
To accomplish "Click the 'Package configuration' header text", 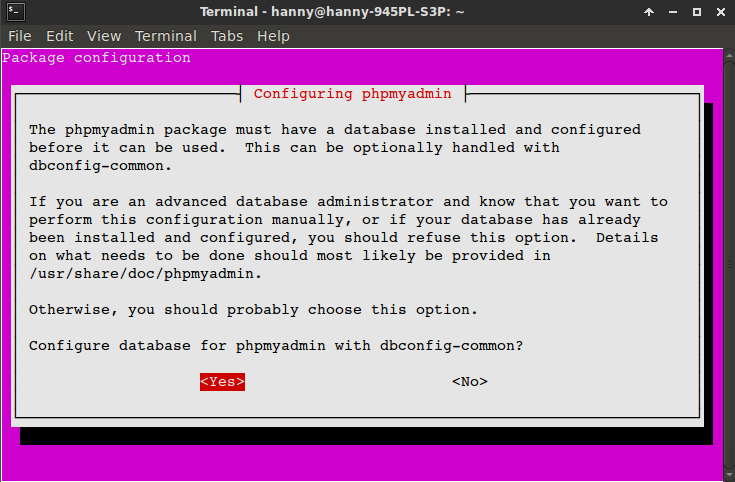I will [x=97, y=58].
